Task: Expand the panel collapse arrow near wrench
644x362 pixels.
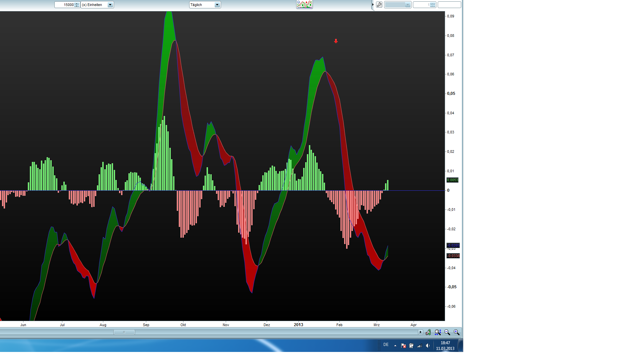Action: [x=373, y=5]
